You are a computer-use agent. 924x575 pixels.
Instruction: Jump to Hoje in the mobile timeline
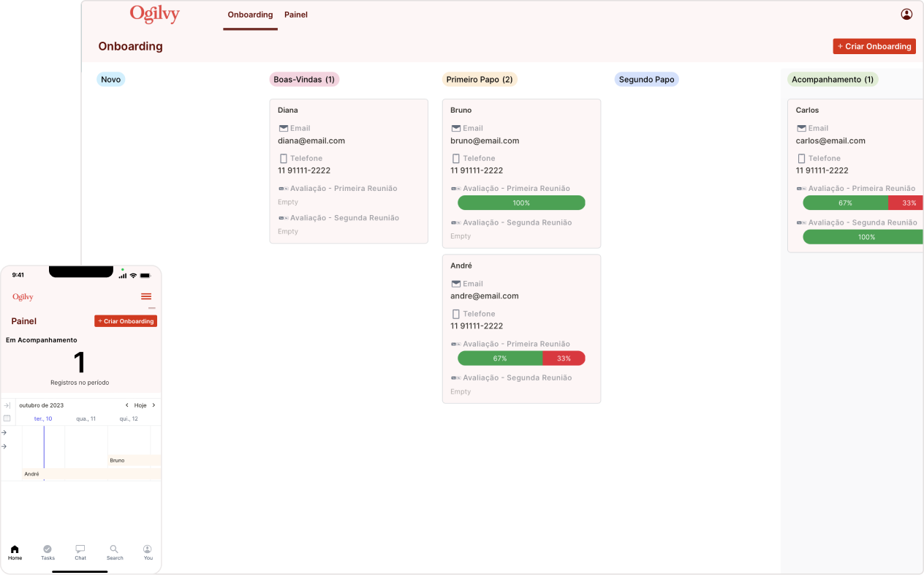140,405
